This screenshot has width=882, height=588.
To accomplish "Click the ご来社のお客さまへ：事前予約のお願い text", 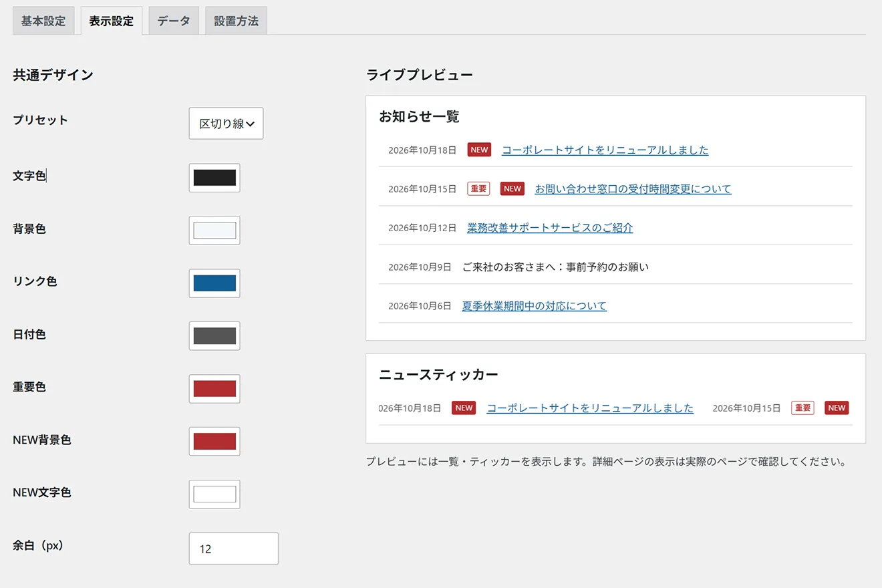I will 555,267.
